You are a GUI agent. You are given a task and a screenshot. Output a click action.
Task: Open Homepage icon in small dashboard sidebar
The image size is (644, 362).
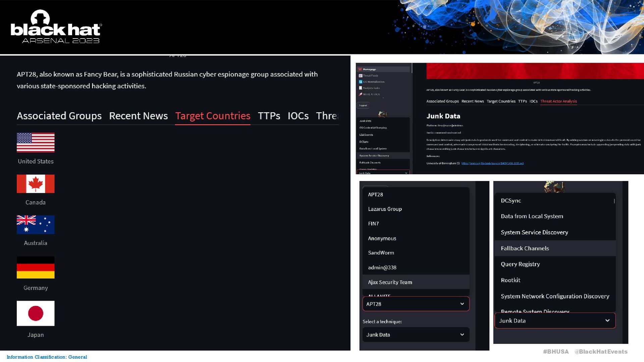[360, 69]
